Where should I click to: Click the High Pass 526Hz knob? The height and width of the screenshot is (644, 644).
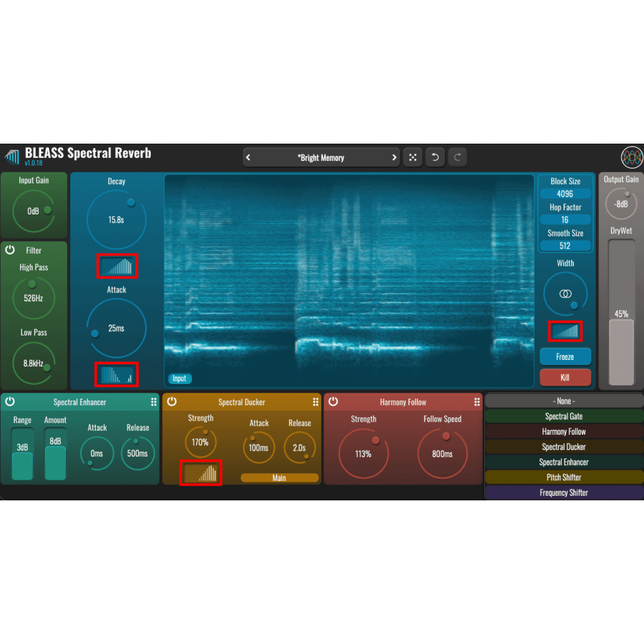(33, 298)
